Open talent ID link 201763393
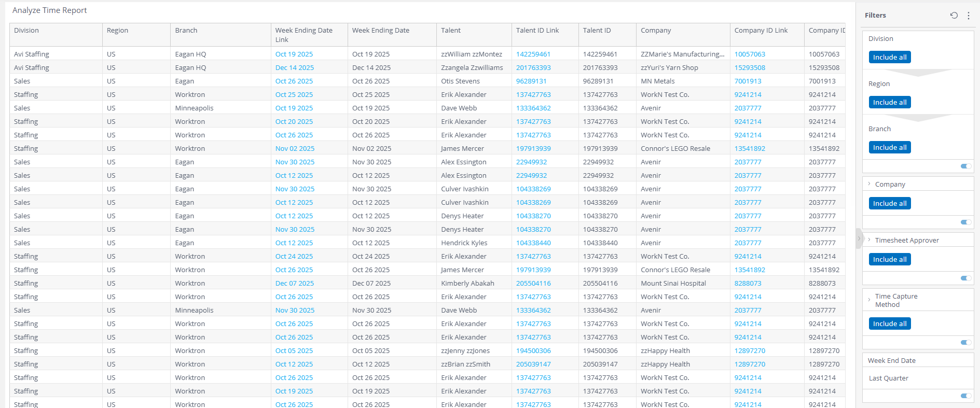 [533, 67]
